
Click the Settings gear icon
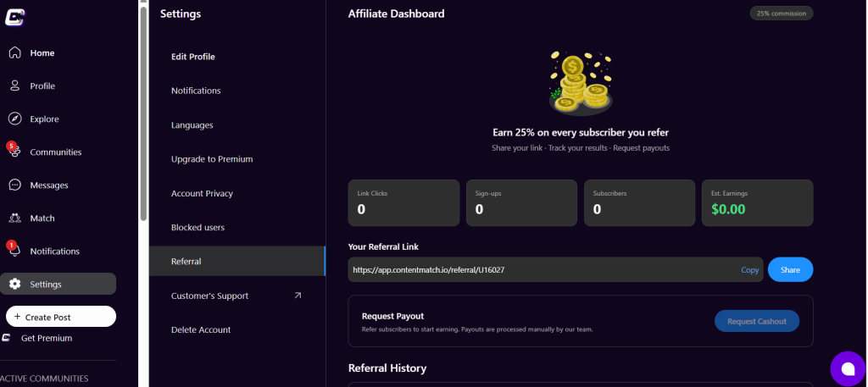tap(14, 285)
